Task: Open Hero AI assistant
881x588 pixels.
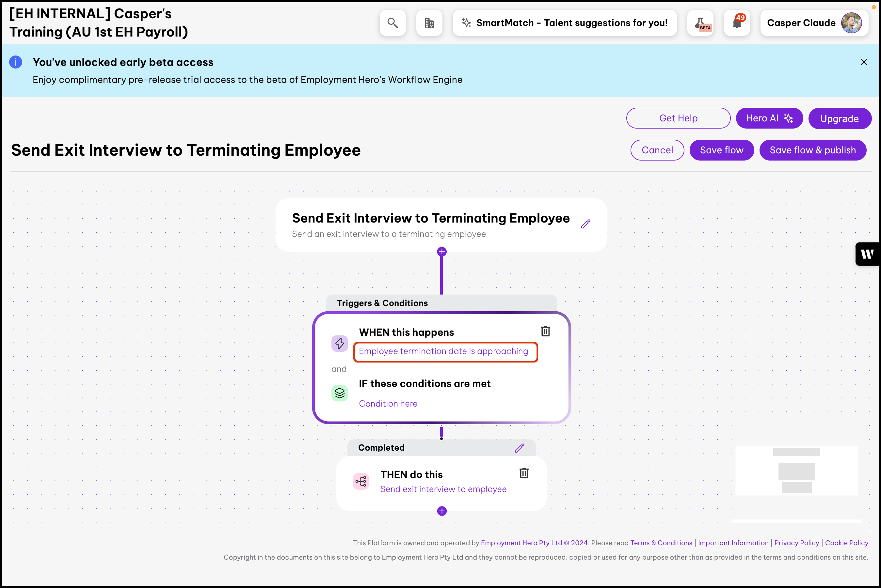Action: [769, 118]
